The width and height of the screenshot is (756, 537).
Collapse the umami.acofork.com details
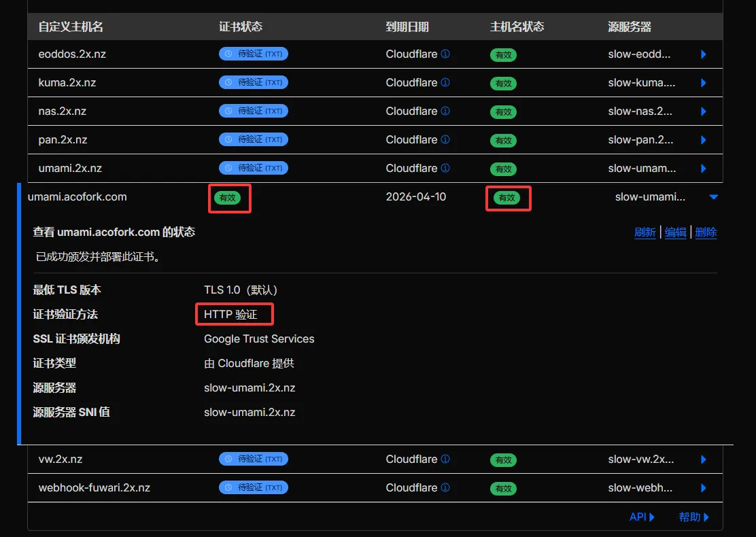(713, 197)
